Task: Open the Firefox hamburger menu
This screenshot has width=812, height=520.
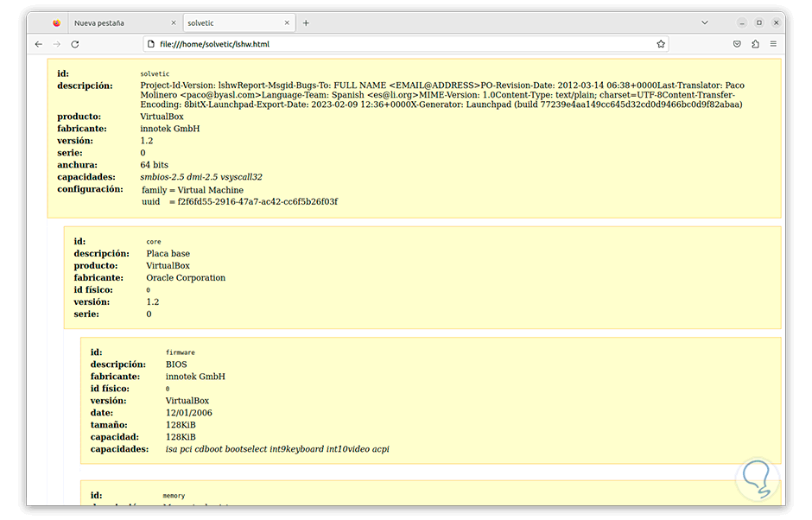Action: pyautogui.click(x=774, y=44)
